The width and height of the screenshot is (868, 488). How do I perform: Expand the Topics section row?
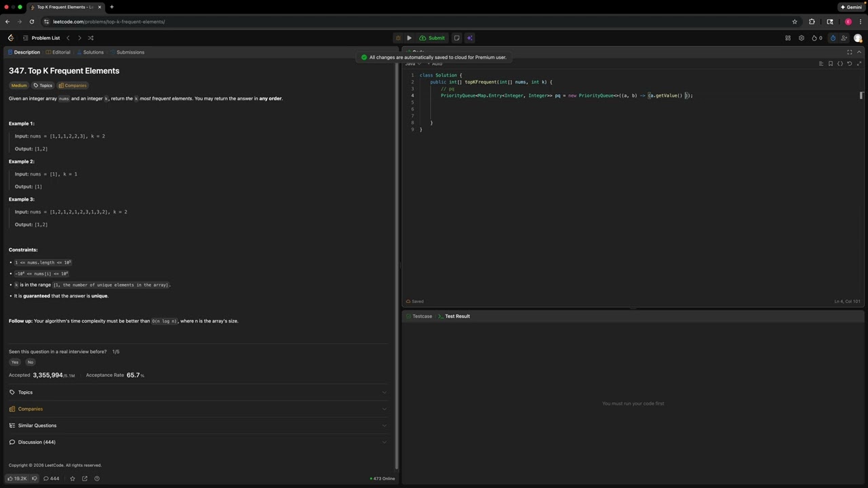[198, 392]
